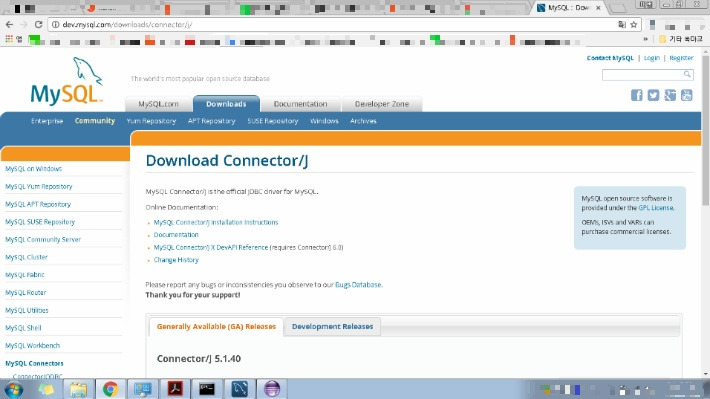Open the MySQL Twitter icon
This screenshot has width=710, height=399.
[x=653, y=95]
